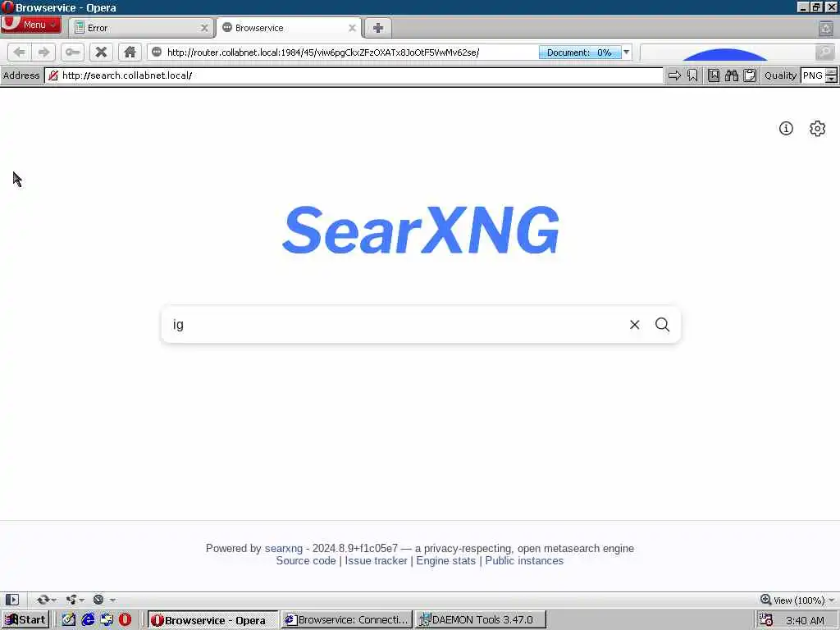Launch quick launch notepad-style icon
The height and width of the screenshot is (630, 840).
click(x=69, y=620)
